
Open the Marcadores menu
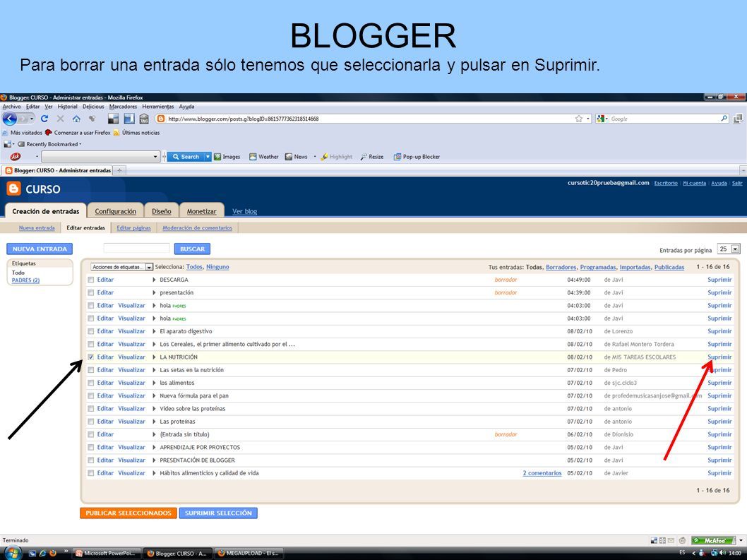click(x=123, y=107)
